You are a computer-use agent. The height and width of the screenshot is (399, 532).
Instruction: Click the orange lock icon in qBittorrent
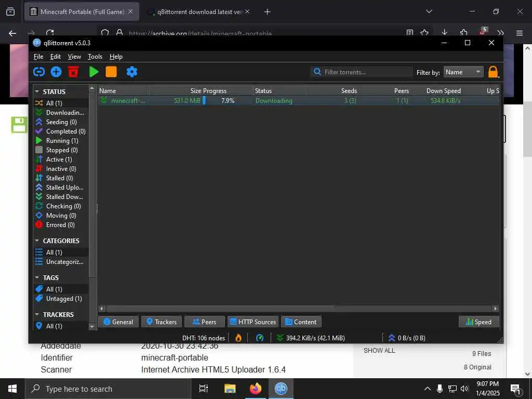493,72
